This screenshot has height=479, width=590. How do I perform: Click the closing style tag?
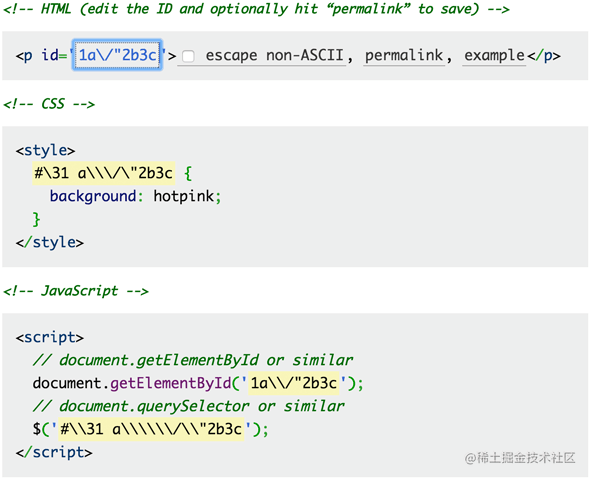(50, 242)
